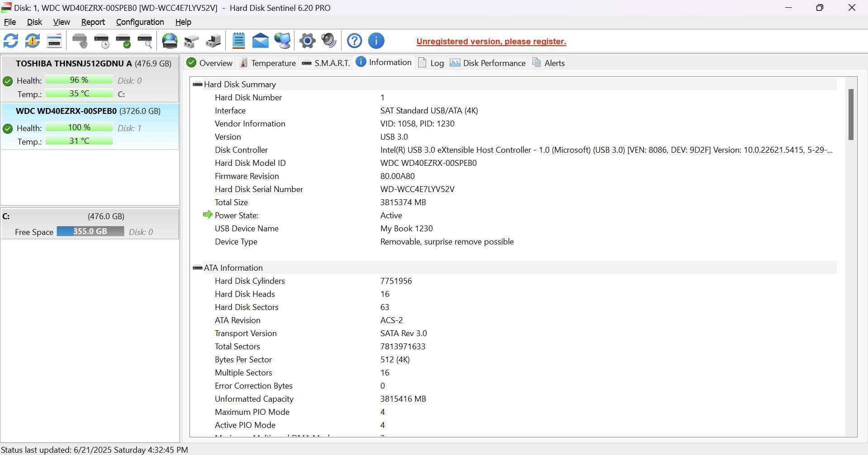Click the vertical scrollbar thumb in information panel
The height and width of the screenshot is (455, 868).
[x=851, y=114]
